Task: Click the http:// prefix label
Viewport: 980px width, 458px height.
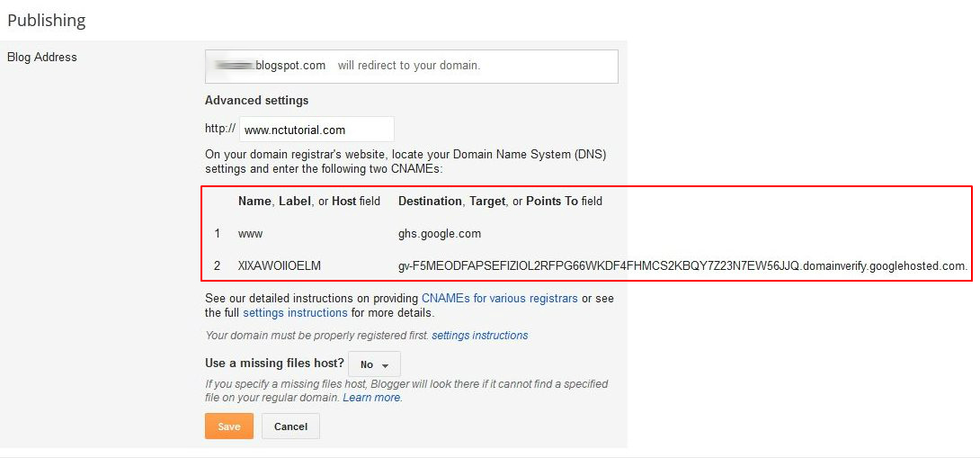Action: 219,129
